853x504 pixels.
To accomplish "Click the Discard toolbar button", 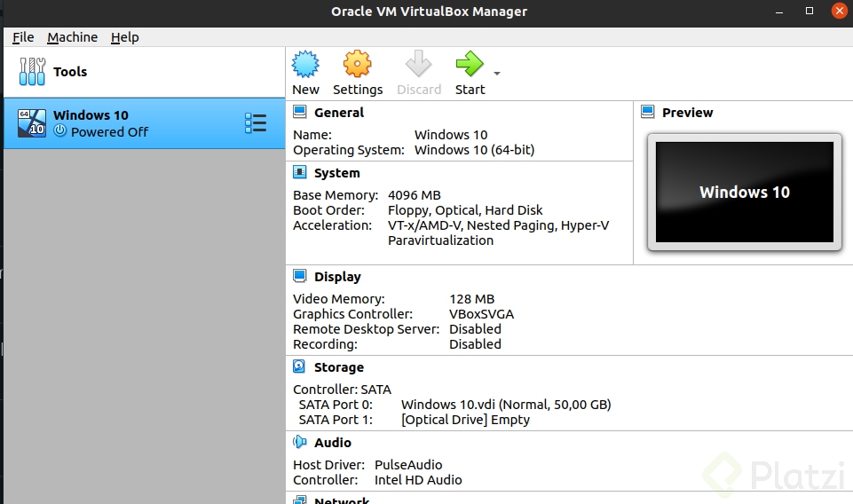I will pyautogui.click(x=418, y=73).
